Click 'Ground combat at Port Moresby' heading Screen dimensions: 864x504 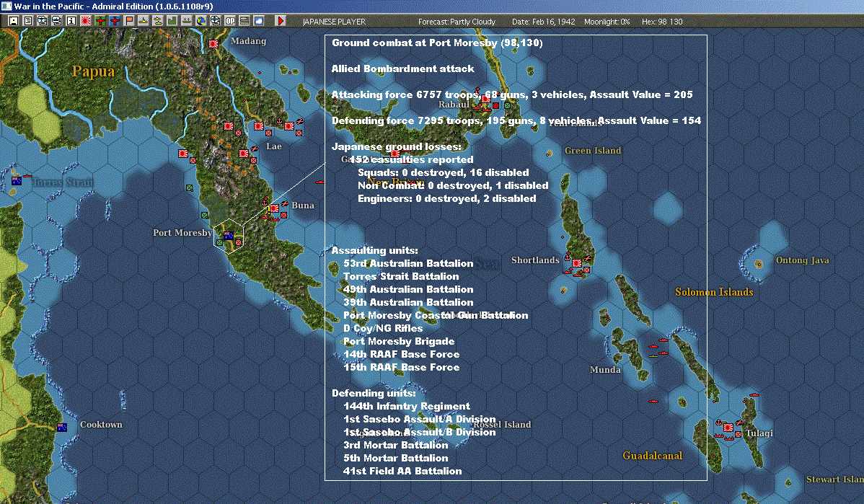click(437, 43)
